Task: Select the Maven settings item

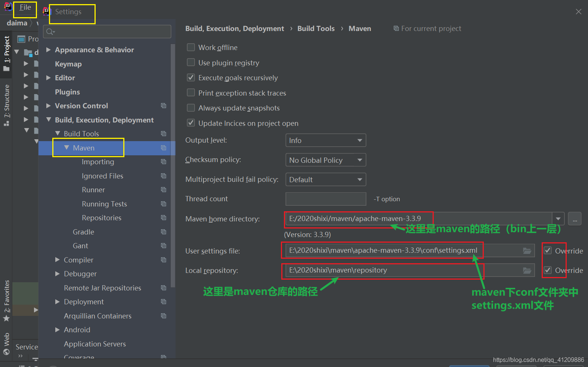Action: pos(84,148)
